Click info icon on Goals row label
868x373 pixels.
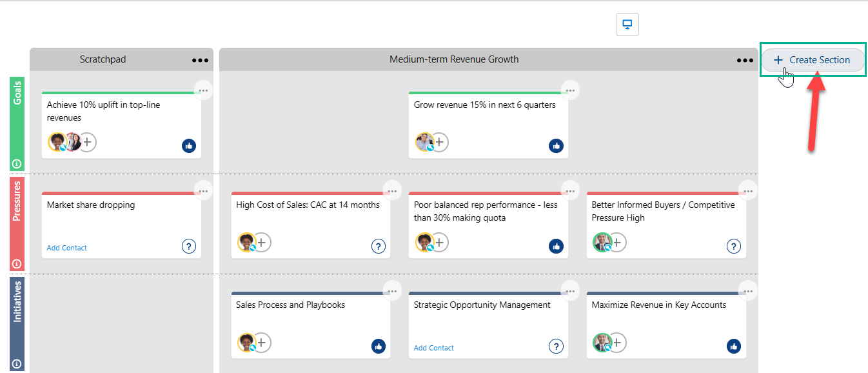[17, 164]
